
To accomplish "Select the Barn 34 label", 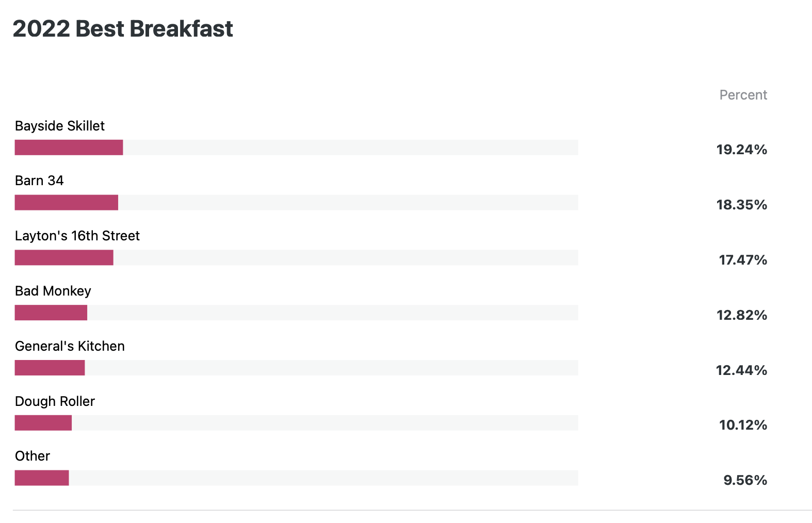I will 39,181.
